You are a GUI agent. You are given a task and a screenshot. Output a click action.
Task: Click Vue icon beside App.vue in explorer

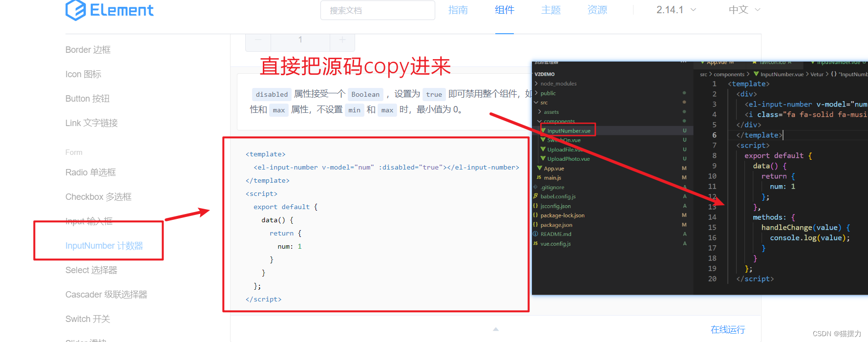540,168
